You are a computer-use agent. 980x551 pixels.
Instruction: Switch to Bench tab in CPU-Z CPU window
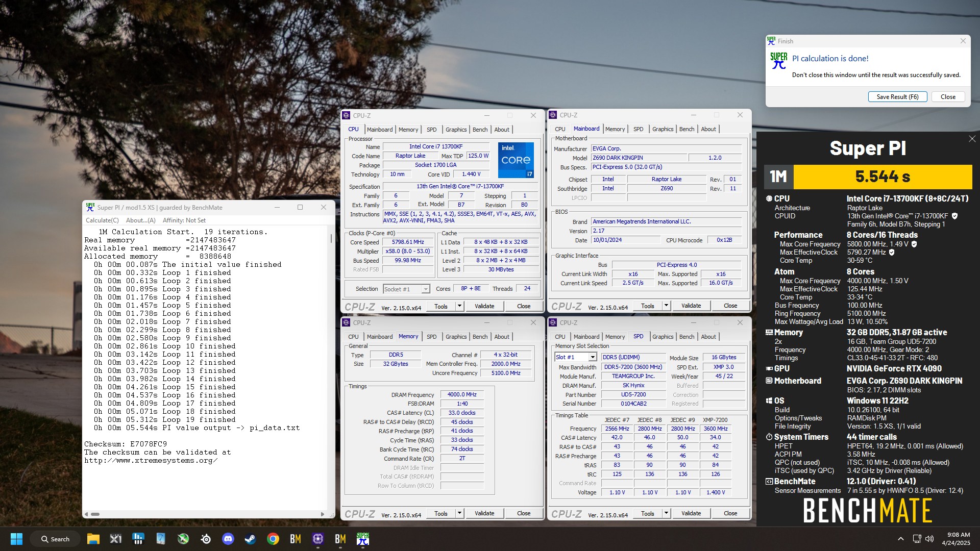coord(480,130)
